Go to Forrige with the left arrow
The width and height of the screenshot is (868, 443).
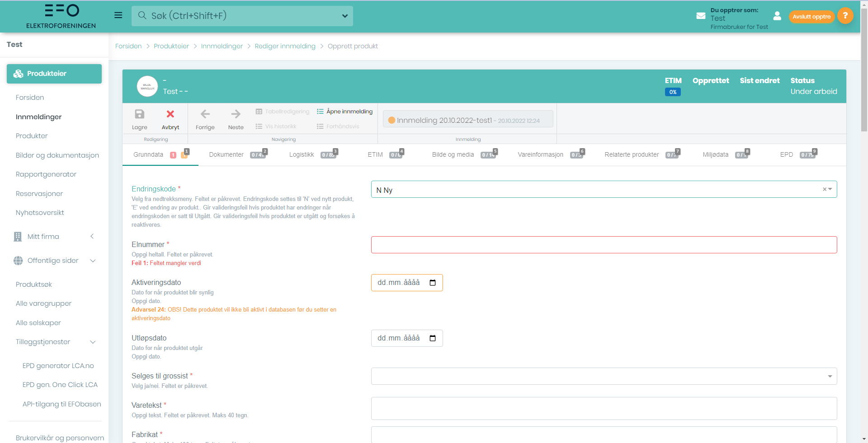click(205, 114)
